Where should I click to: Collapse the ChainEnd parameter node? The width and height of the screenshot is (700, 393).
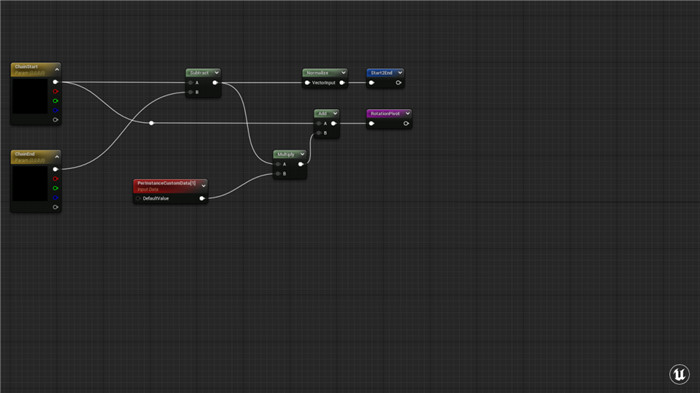(57, 157)
